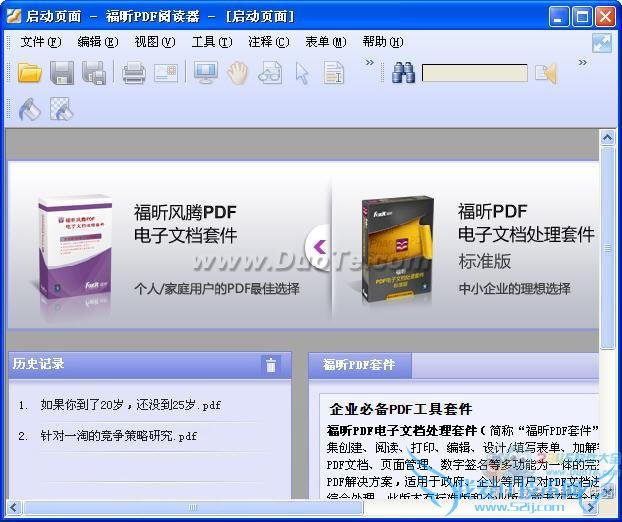Click the horizontal scrollbar thumb

[193, 507]
